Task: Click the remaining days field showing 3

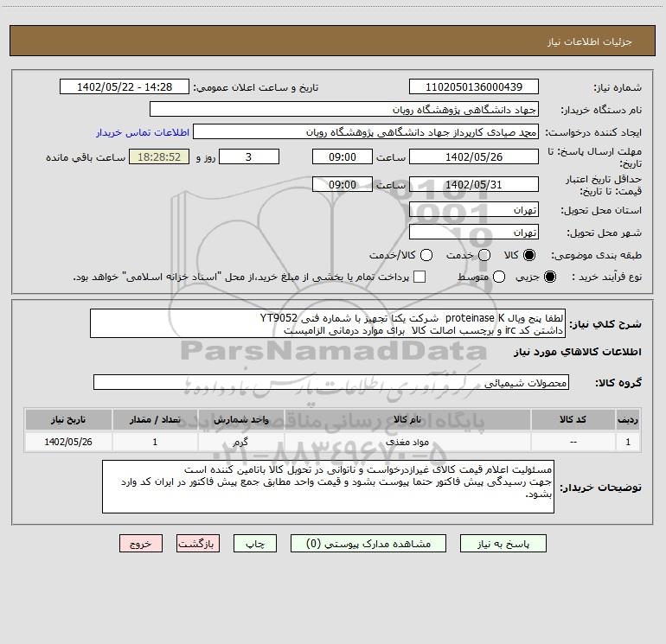Action: pos(249,156)
